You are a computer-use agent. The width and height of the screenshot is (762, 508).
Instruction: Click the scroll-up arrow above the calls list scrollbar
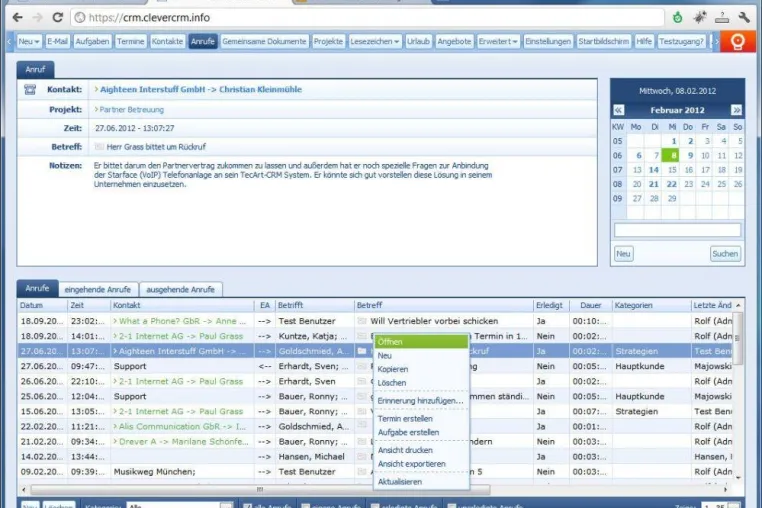coord(738,305)
